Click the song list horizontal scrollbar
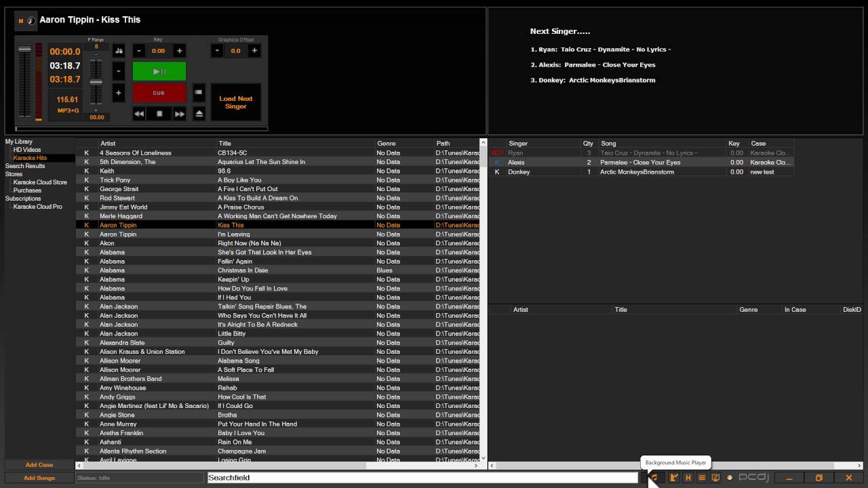 pos(278,466)
